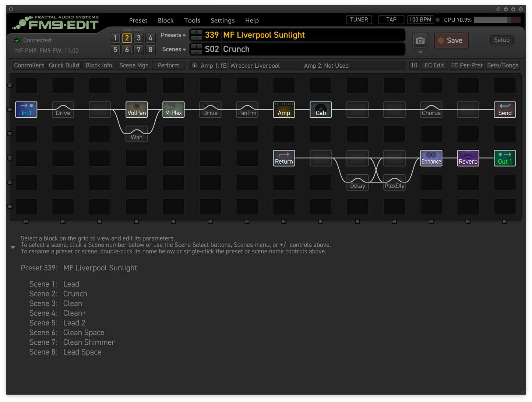This screenshot has width=532, height=402.
Task: Select the PanTrm block
Action: point(247,110)
